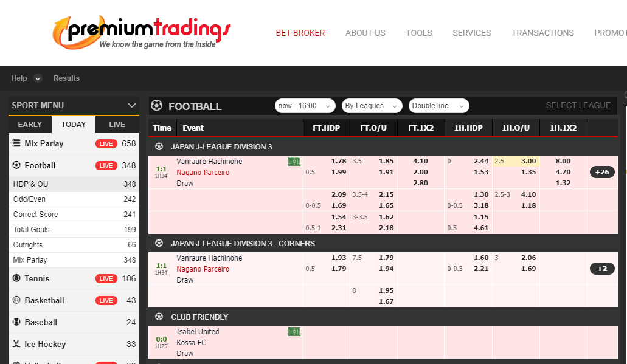
Task: Open the 'Double line' display dropdown
Action: coord(438,106)
